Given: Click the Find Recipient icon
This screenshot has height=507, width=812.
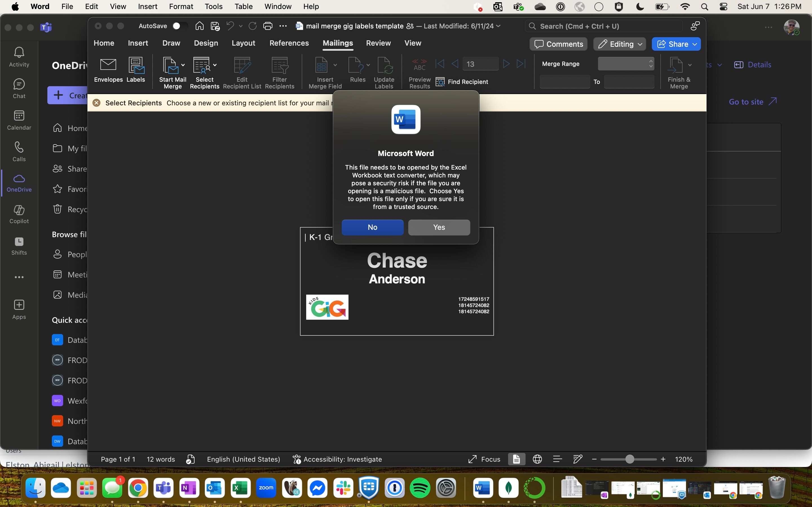Looking at the screenshot, I should click(440, 82).
